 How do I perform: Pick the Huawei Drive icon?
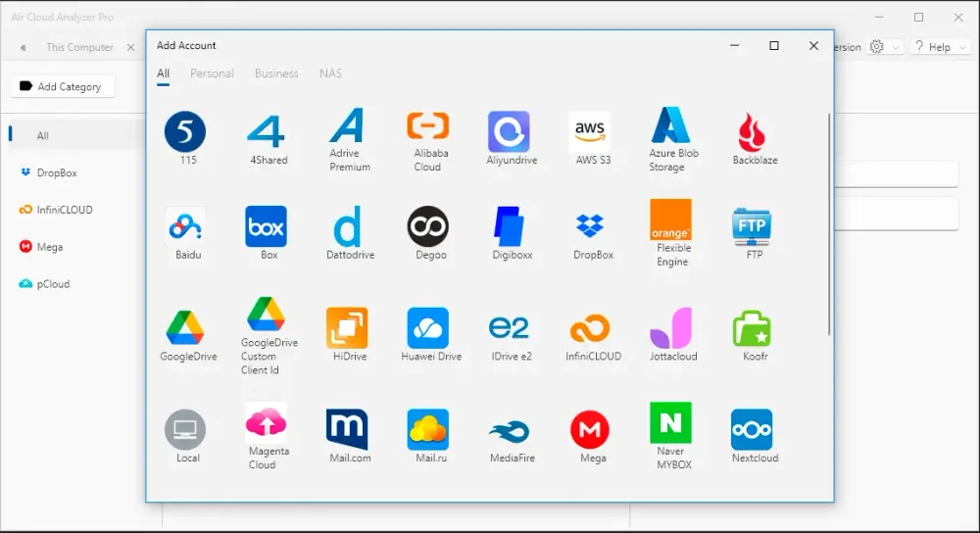point(428,328)
